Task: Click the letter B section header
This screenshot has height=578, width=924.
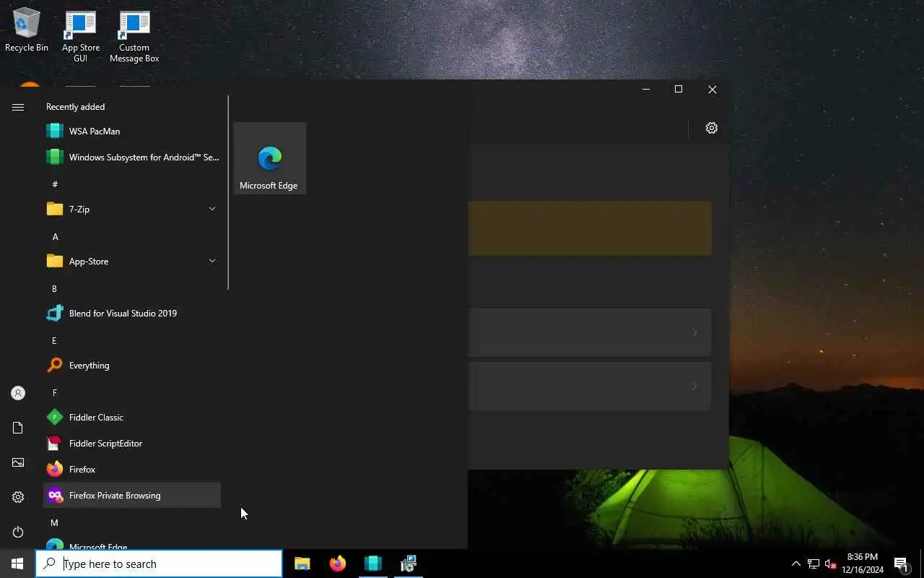Action: pyautogui.click(x=54, y=288)
